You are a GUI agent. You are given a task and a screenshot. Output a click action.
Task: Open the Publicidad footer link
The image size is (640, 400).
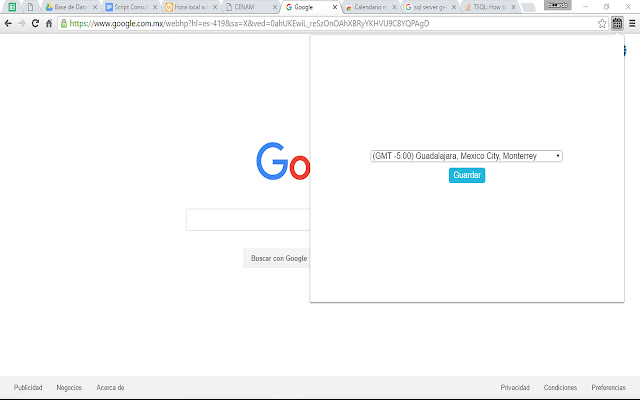[x=28, y=387]
